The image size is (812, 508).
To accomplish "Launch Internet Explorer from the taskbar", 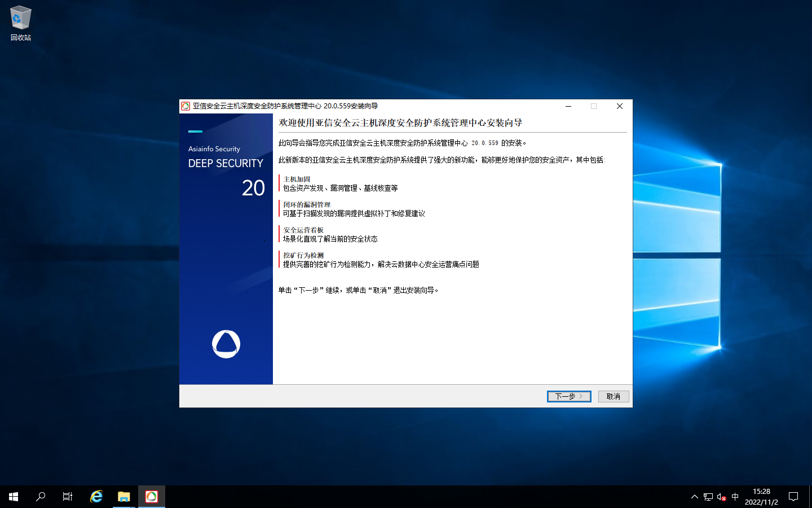I will pos(96,497).
